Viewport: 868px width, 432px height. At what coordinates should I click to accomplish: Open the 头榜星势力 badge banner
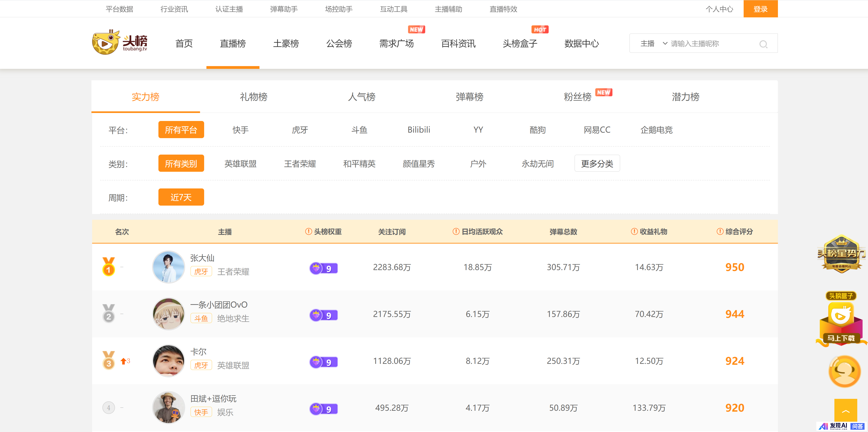coord(841,254)
